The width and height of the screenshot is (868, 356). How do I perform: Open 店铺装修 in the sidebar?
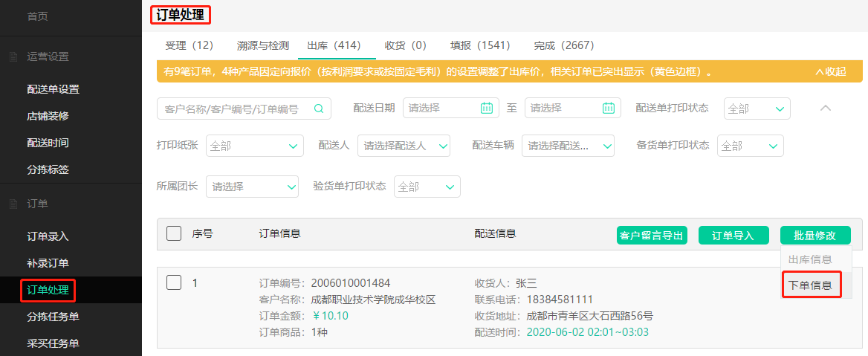[x=48, y=116]
